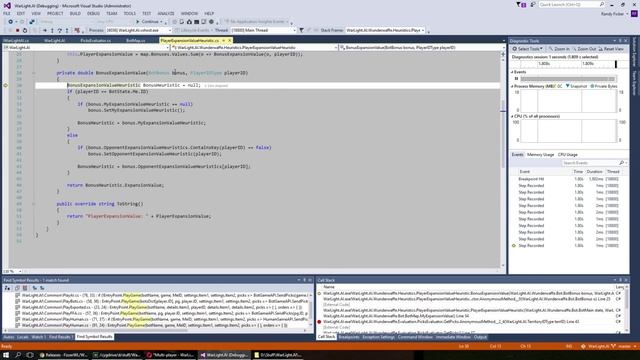Click the navigate backward icon in toolbar

(x=10, y=22)
